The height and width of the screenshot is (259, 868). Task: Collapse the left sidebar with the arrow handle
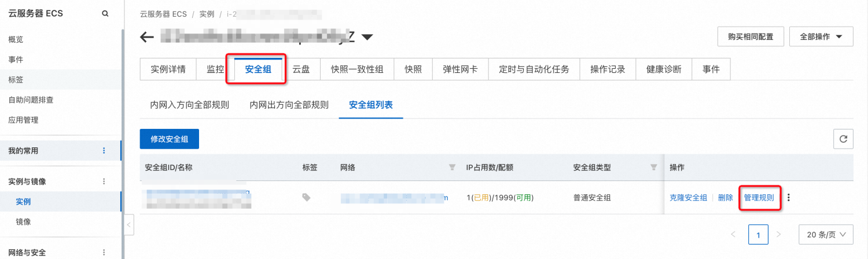coord(129,224)
